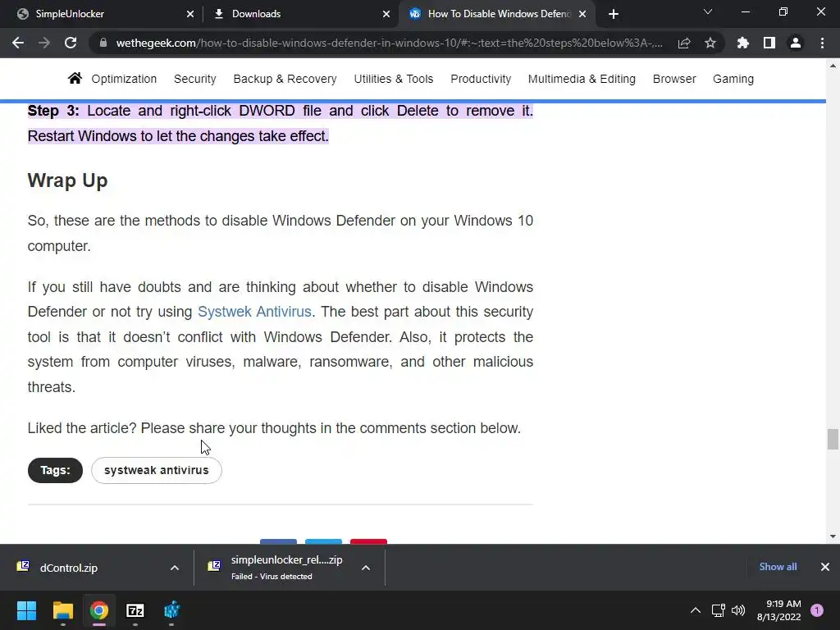
Task: Click the Chrome taskbar icon
Action: coord(99,610)
